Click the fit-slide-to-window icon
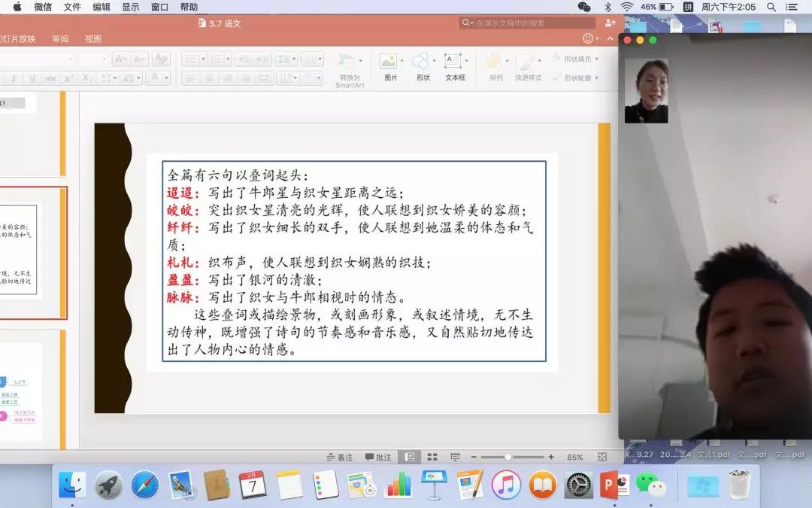This screenshot has height=508, width=812. 601,457
